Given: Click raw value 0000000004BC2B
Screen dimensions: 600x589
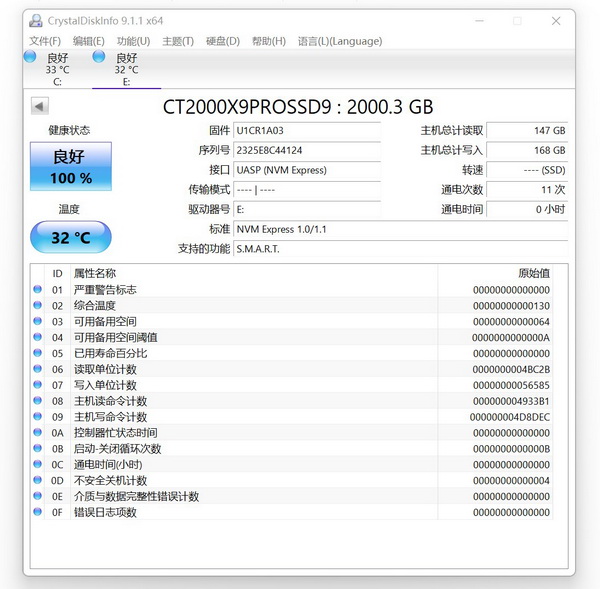Looking at the screenshot, I should 511,369.
